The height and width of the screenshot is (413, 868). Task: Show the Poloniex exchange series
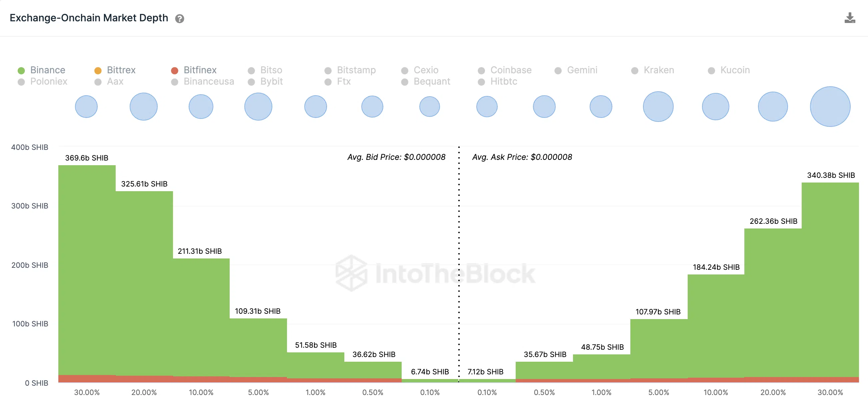[42, 82]
